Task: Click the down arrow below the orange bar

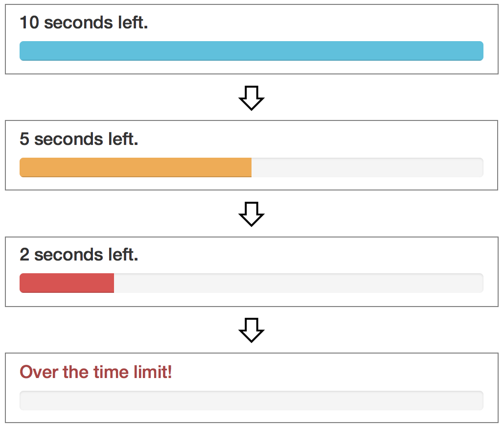Action: pos(252,214)
